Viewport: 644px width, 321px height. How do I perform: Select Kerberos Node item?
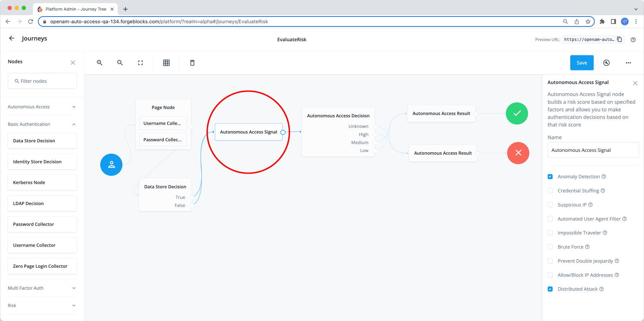42,183
